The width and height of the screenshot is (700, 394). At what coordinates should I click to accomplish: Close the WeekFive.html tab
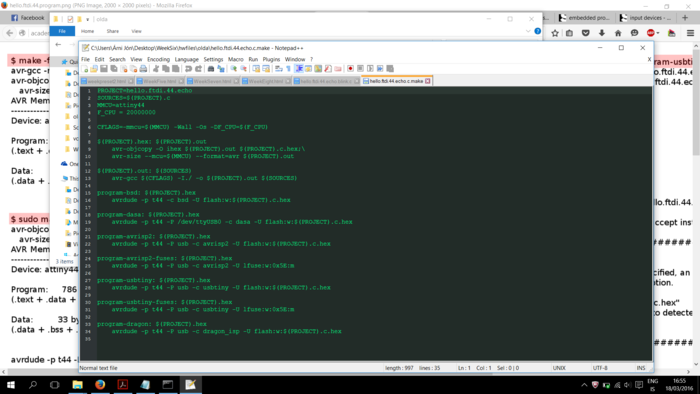(x=181, y=81)
